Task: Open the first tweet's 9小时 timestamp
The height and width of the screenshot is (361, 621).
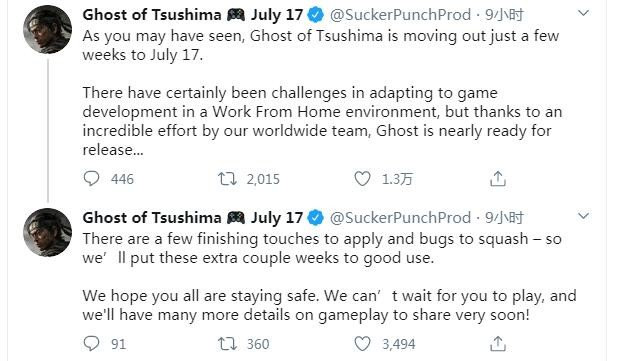Action: click(x=504, y=15)
